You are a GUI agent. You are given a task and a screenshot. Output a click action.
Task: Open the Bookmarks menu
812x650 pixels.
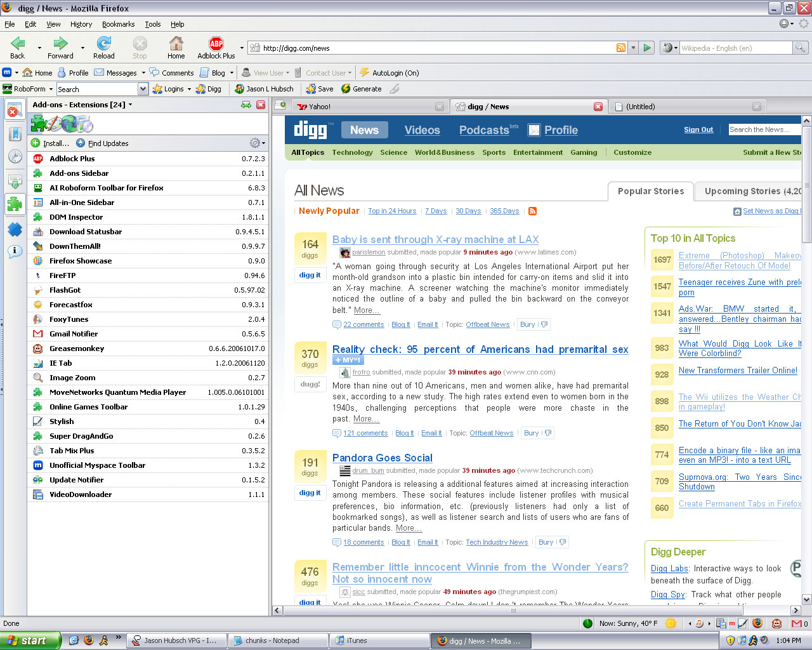coord(118,24)
